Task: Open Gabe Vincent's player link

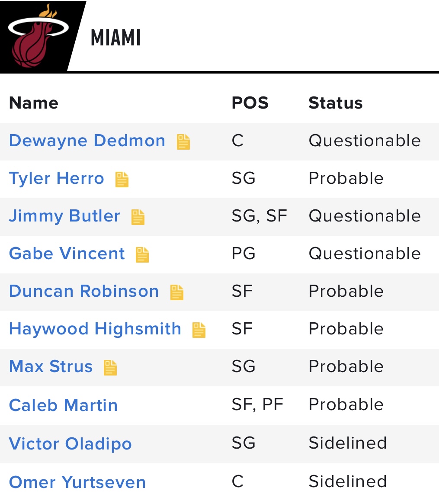Action: 67,254
